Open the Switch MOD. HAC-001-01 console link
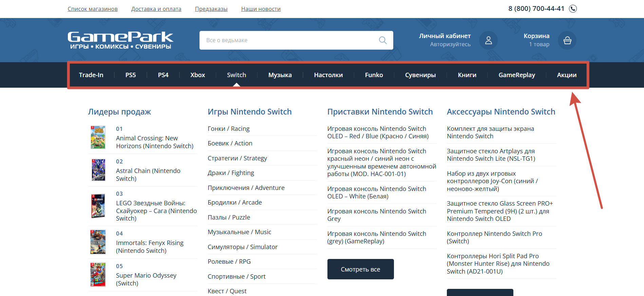Screen dimensions: 644x296 382,162
